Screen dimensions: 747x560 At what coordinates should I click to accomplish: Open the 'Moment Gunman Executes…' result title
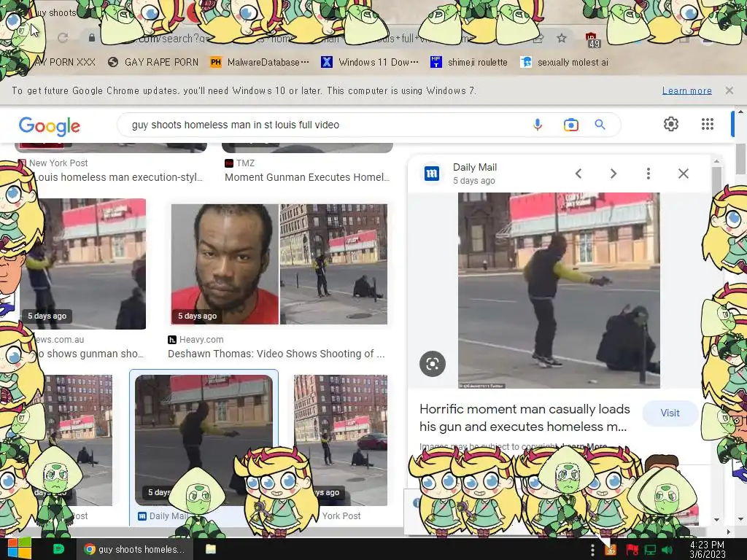[x=307, y=177]
